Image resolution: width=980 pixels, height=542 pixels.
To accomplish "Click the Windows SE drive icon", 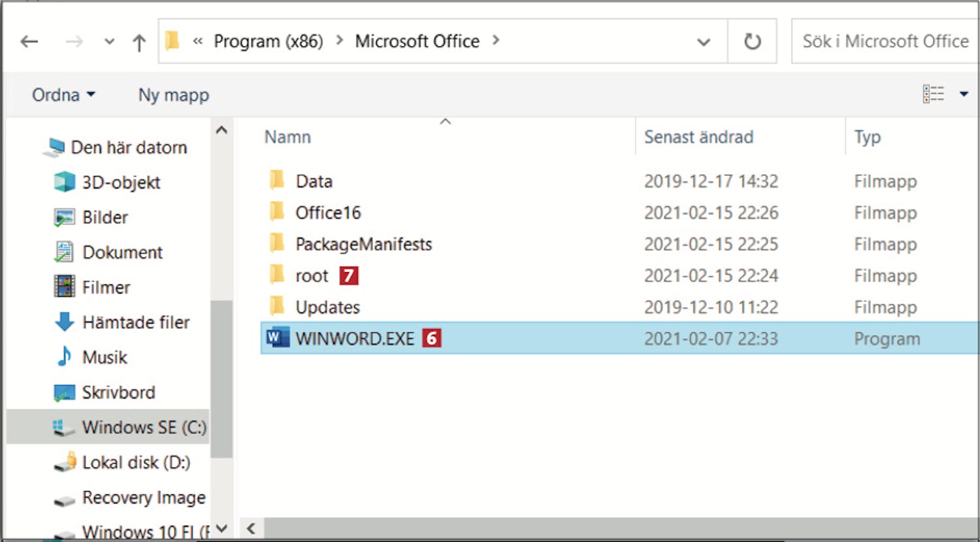I will tap(64, 428).
